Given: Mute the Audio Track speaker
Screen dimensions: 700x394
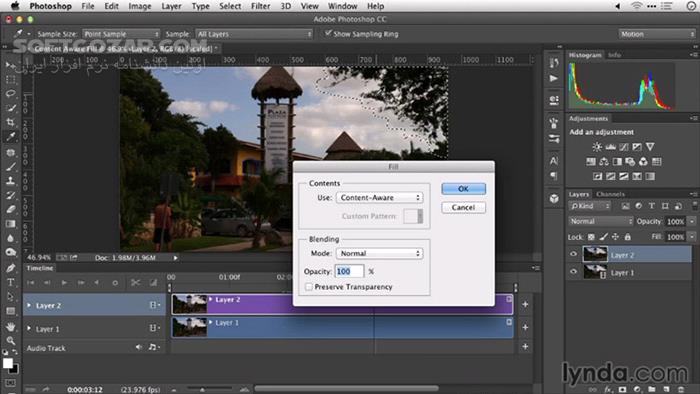Looking at the screenshot, I should point(139,347).
